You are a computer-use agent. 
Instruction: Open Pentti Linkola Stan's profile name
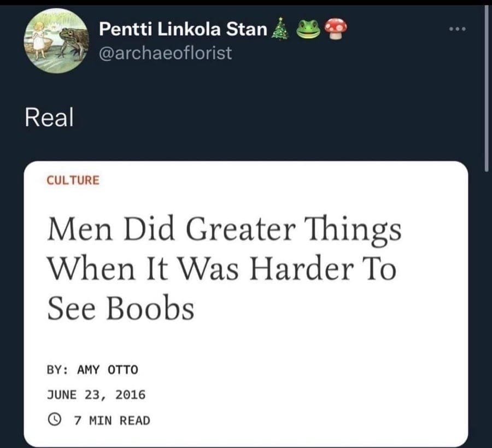[183, 30]
